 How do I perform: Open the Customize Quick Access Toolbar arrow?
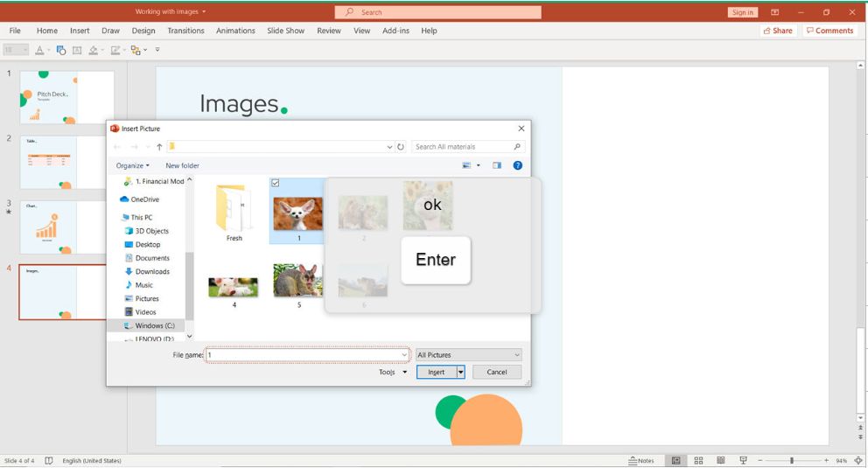(x=157, y=50)
